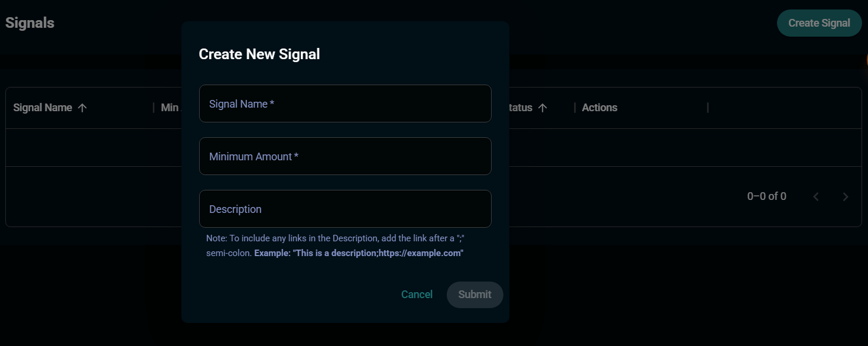The image size is (868, 346).
Task: Focus the Minimum Amount input field
Action: [345, 156]
